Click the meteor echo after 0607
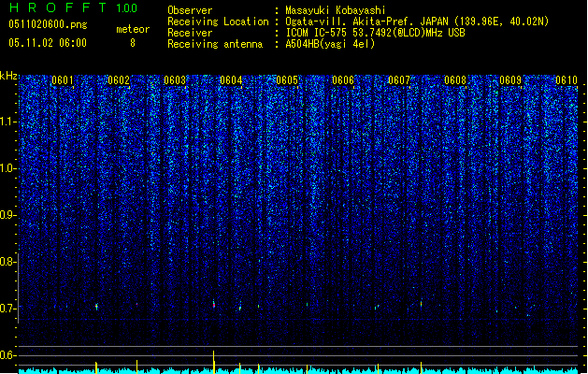Viewport: 588px width, 374px height. (x=421, y=304)
